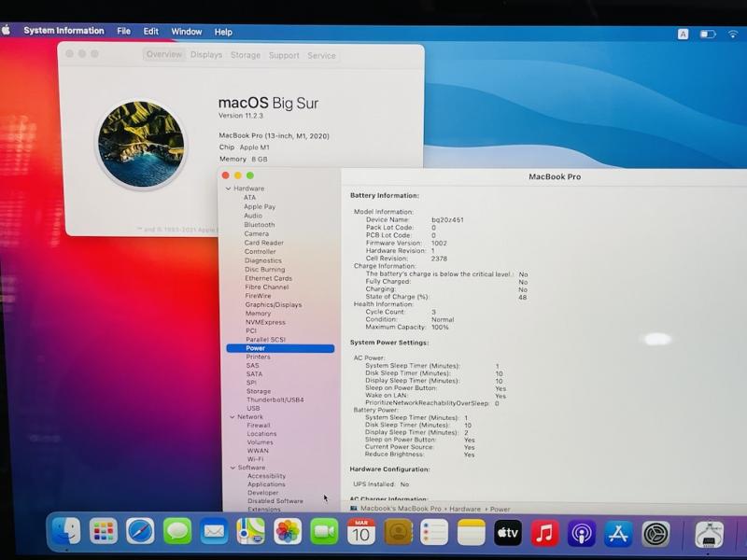Select ATA in Hardware list
The height and width of the screenshot is (560, 747).
[x=249, y=198]
